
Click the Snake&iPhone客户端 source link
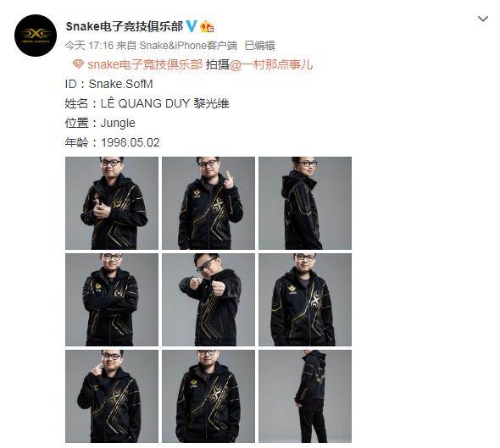pyautogui.click(x=188, y=46)
